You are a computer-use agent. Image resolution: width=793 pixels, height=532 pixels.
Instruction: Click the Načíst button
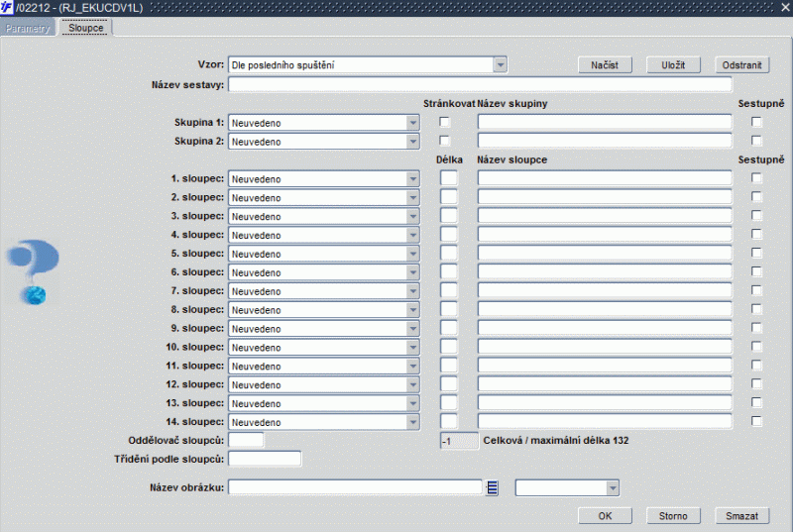pyautogui.click(x=605, y=64)
